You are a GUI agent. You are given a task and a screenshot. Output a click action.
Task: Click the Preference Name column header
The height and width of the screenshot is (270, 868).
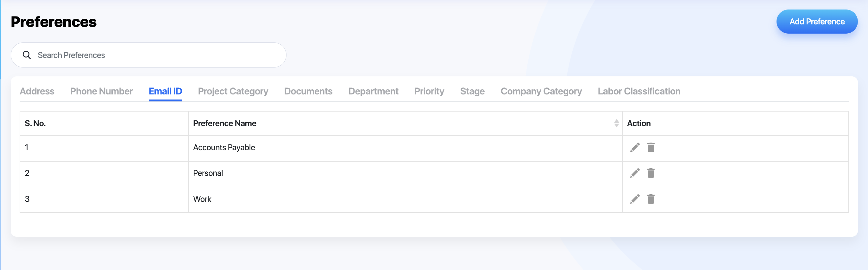[x=405, y=124]
